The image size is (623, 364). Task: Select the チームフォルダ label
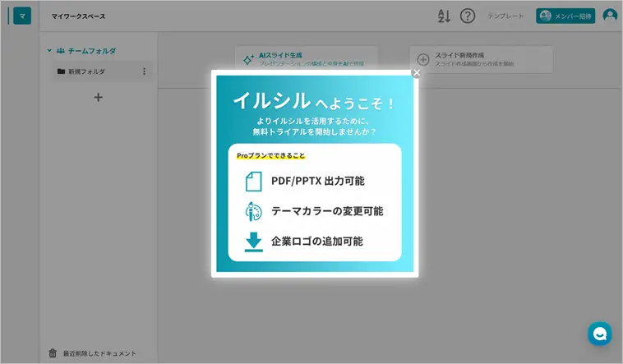pos(91,51)
